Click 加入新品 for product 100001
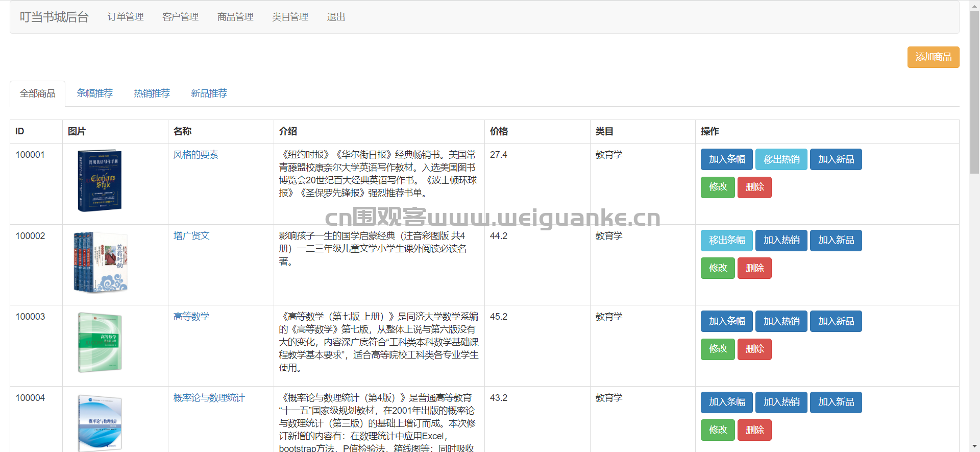980x452 pixels. tap(836, 159)
